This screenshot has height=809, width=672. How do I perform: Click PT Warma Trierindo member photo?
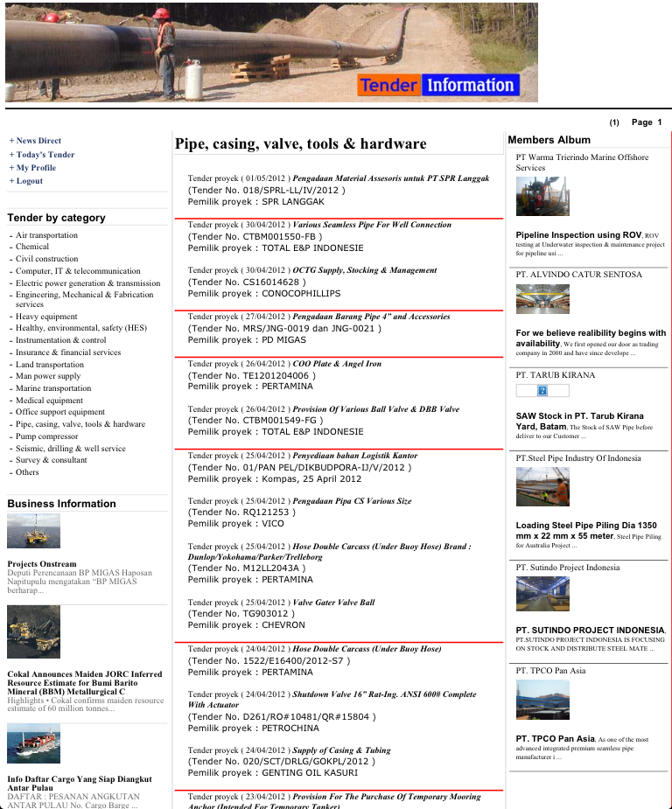pyautogui.click(x=542, y=196)
